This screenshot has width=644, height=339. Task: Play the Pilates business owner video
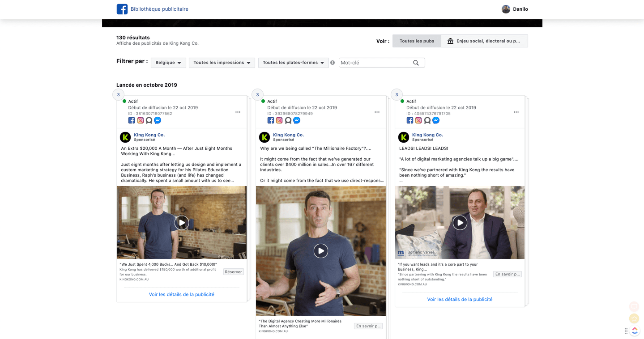181,223
